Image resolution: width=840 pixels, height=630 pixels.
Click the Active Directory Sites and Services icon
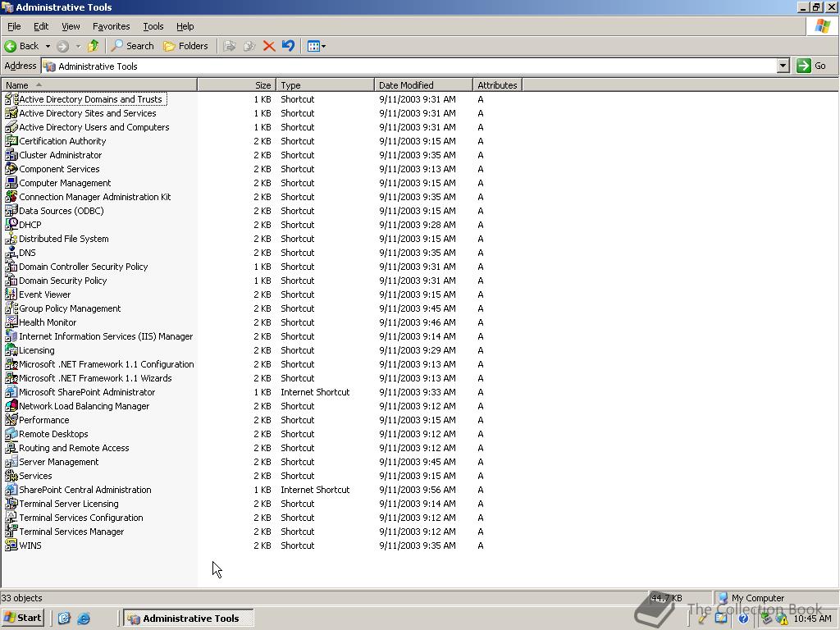[11, 113]
